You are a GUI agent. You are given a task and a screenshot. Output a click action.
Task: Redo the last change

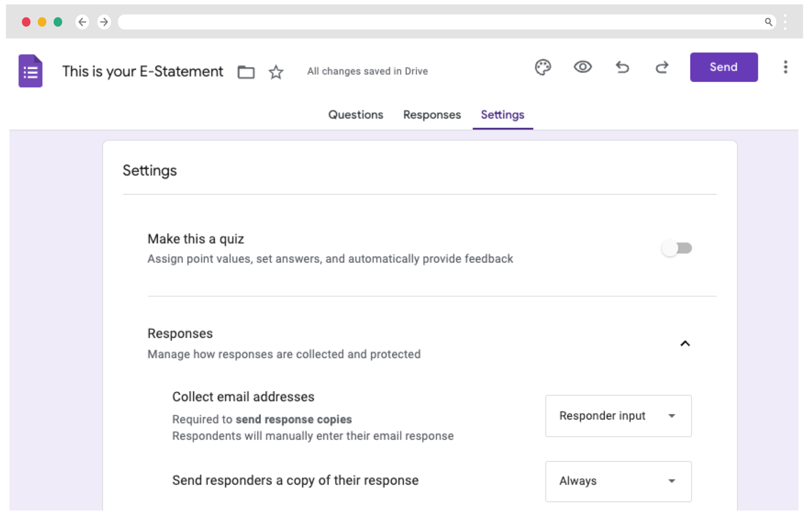click(662, 67)
